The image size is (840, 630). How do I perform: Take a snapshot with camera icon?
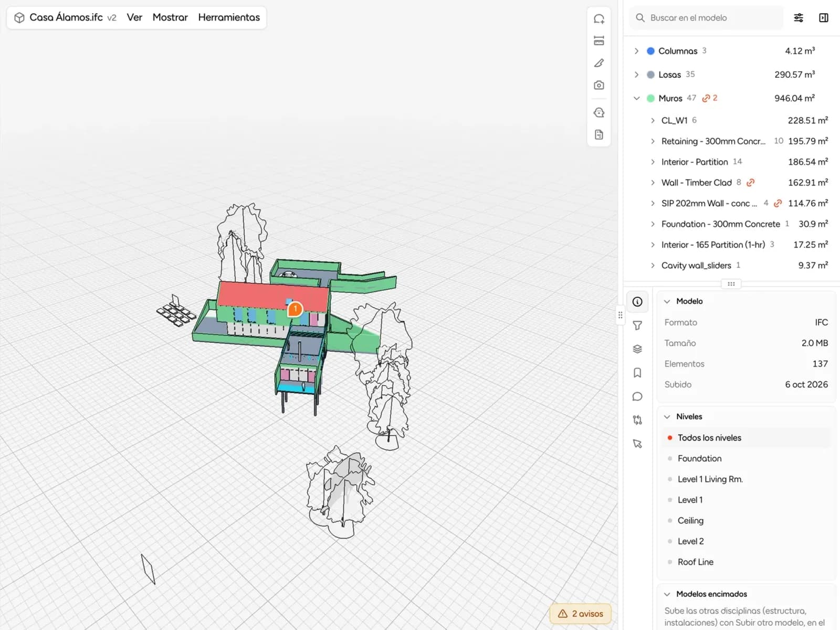pyautogui.click(x=598, y=85)
